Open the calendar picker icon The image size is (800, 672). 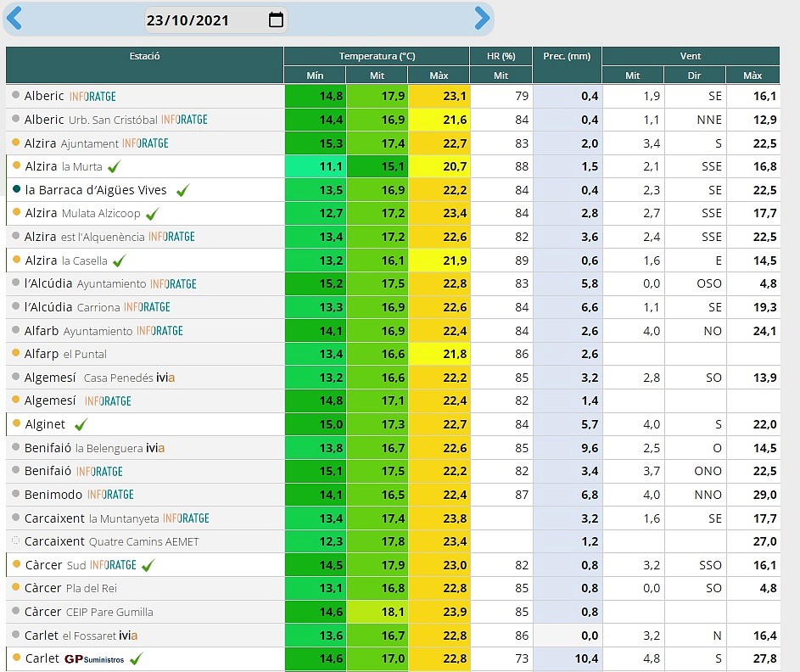[276, 20]
